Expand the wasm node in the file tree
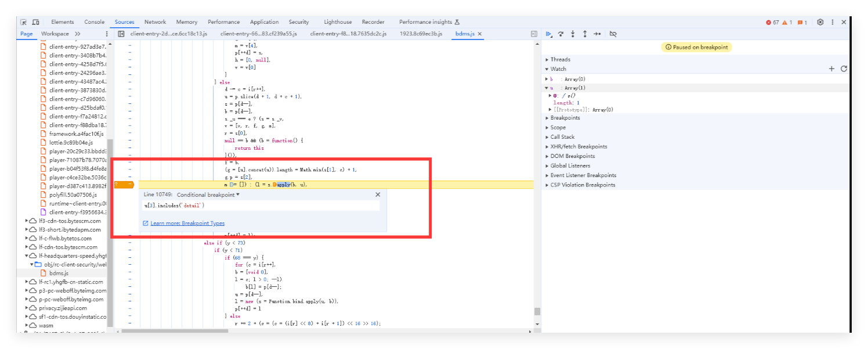This screenshot has height=349, width=868. (27, 325)
